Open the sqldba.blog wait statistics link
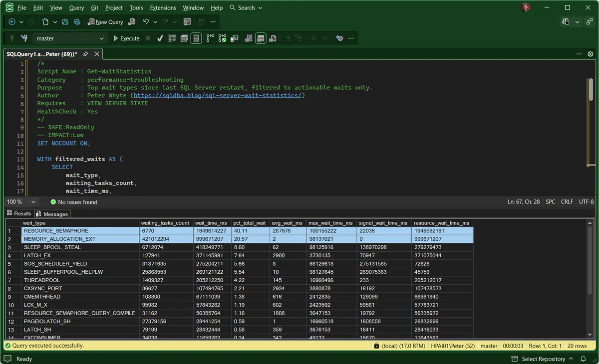This screenshot has width=599, height=364. 217,95
